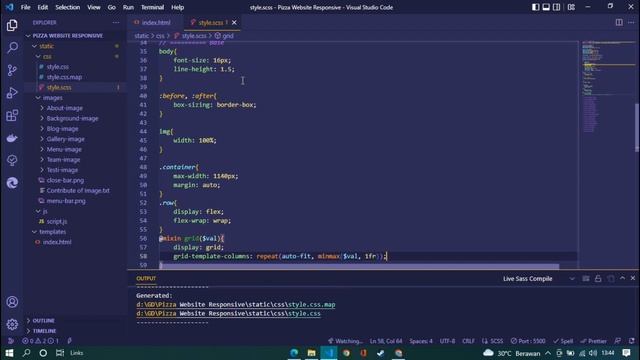
Task: Open close-bar.png in the Explorer
Action: (64, 180)
